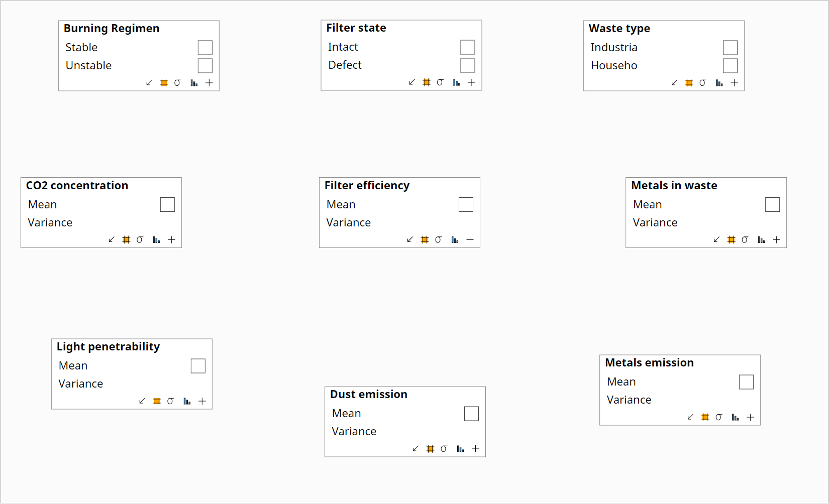Open bar chart icon on Metals emission node
The width and height of the screenshot is (829, 504).
[735, 417]
